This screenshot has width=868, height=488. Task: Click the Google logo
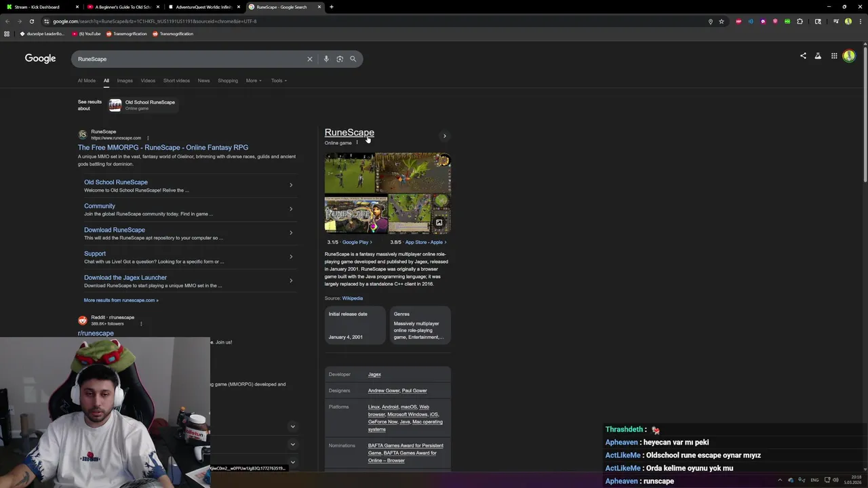(40, 58)
